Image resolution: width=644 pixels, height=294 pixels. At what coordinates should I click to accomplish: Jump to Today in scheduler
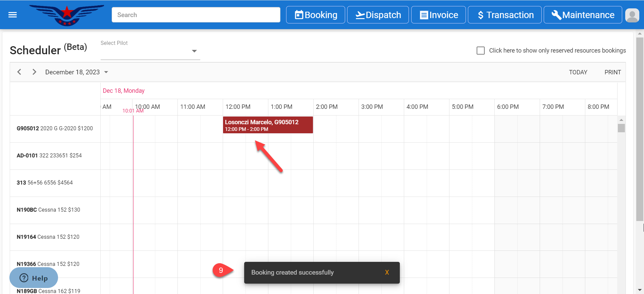(x=578, y=72)
